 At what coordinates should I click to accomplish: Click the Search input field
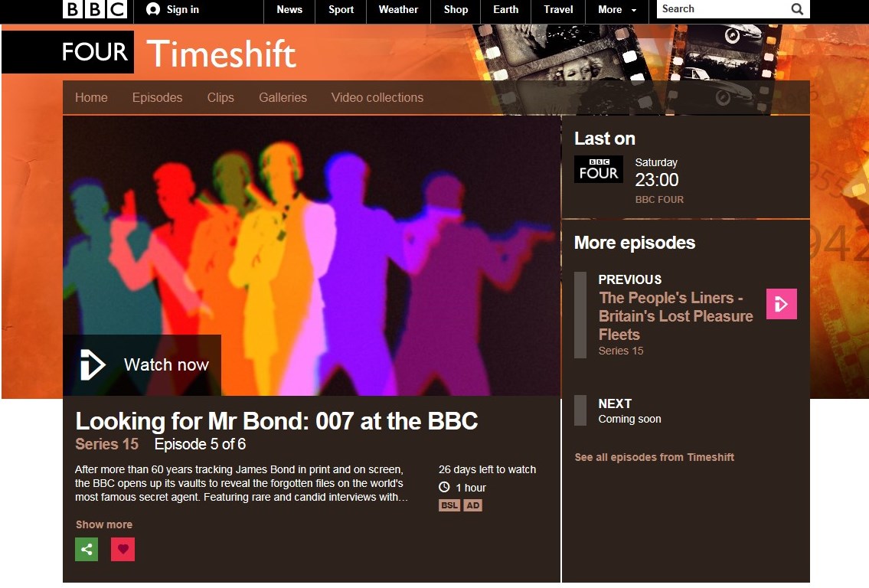[x=724, y=9]
